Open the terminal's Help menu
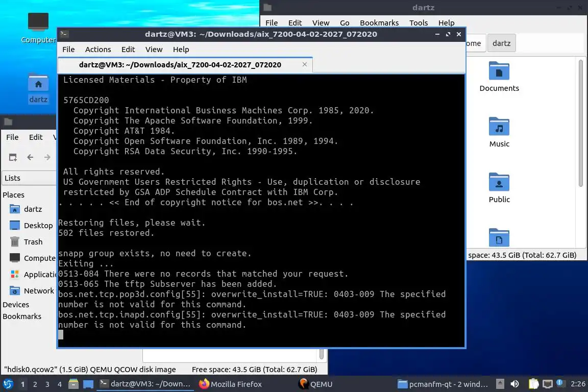Screen dimensions: 588x392 click(x=181, y=50)
